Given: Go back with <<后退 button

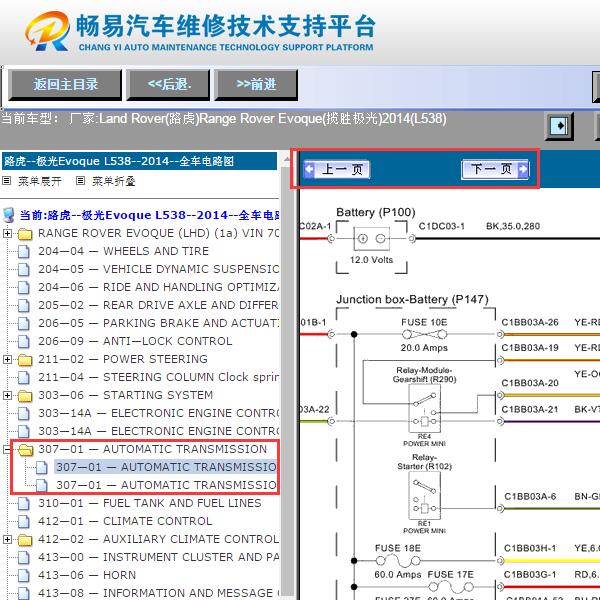Looking at the screenshot, I should (168, 85).
